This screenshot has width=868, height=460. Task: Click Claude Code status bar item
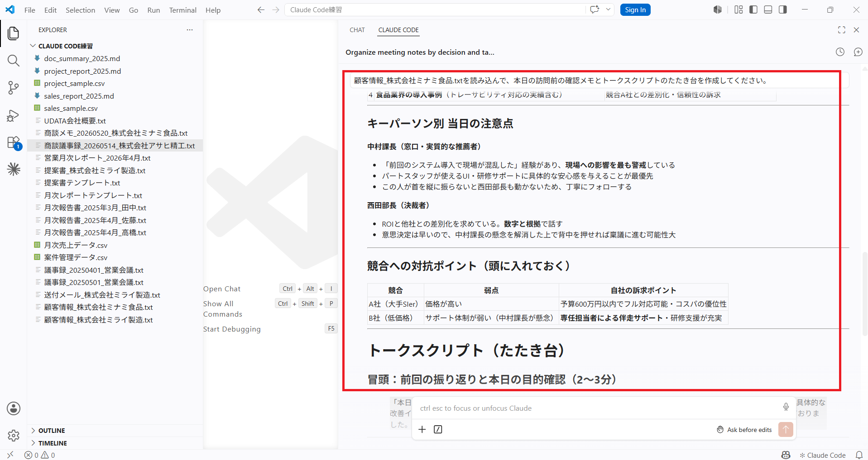click(x=822, y=455)
